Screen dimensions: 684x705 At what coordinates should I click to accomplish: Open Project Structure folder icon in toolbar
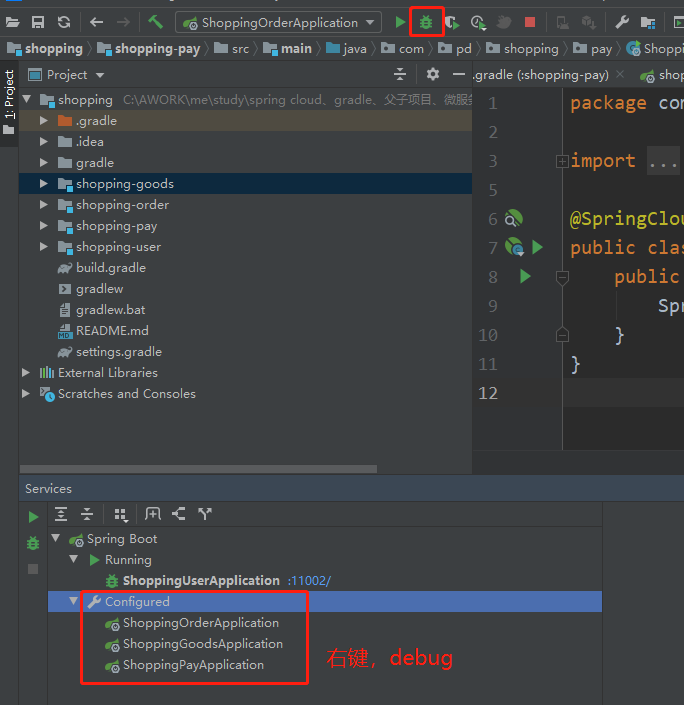click(x=648, y=22)
